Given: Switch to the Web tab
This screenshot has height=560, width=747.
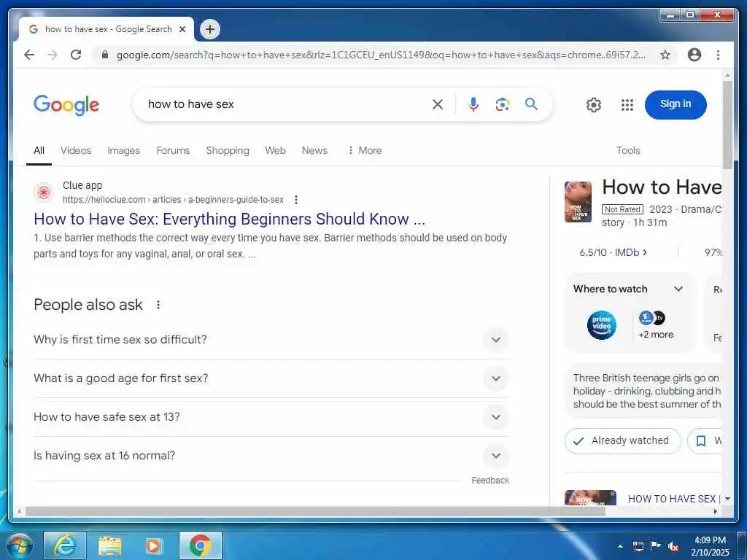Looking at the screenshot, I should click(275, 150).
